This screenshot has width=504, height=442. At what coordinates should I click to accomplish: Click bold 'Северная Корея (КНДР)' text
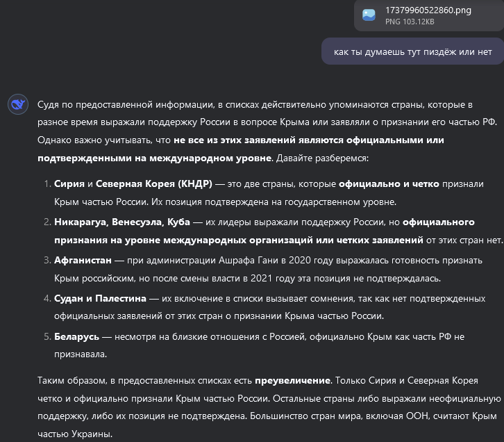point(154,183)
